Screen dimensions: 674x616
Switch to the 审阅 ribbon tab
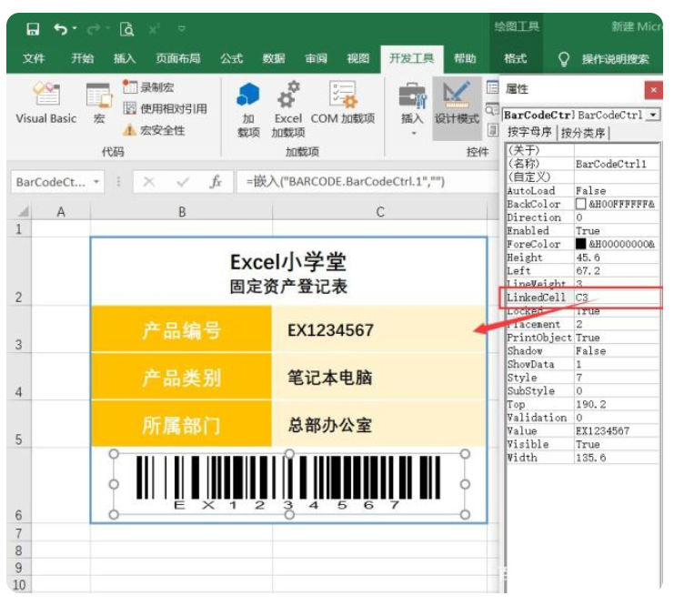[x=316, y=58]
